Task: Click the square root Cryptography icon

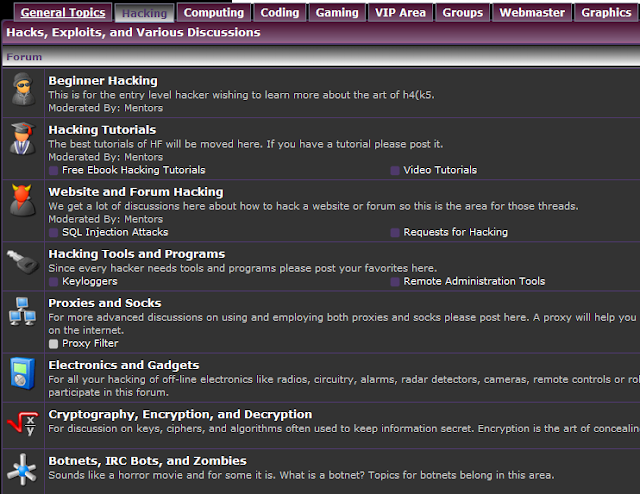Action: [x=23, y=424]
